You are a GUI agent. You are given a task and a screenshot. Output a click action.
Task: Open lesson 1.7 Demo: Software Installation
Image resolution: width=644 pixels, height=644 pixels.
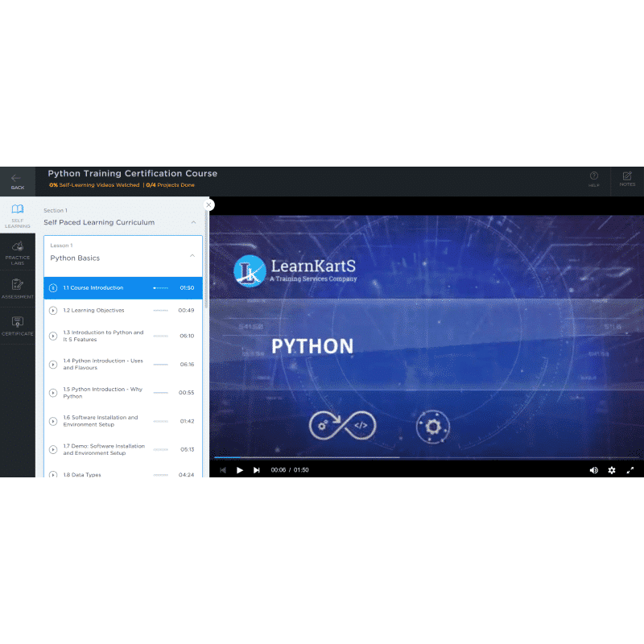click(x=123, y=449)
